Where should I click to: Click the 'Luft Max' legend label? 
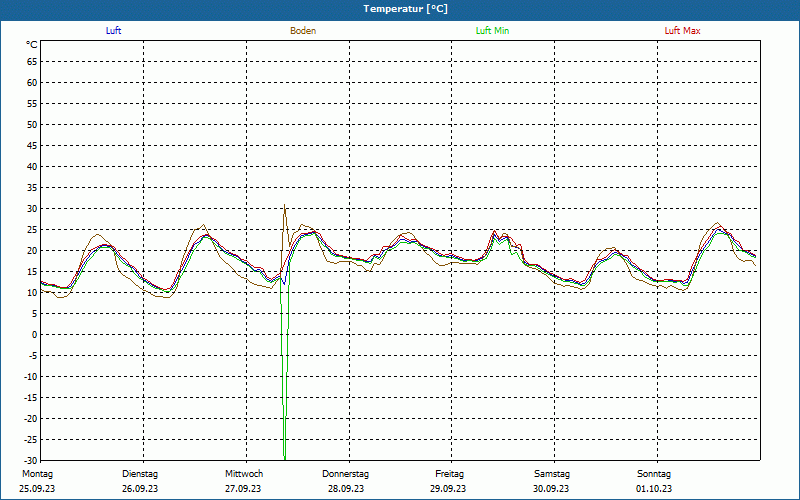pos(682,31)
